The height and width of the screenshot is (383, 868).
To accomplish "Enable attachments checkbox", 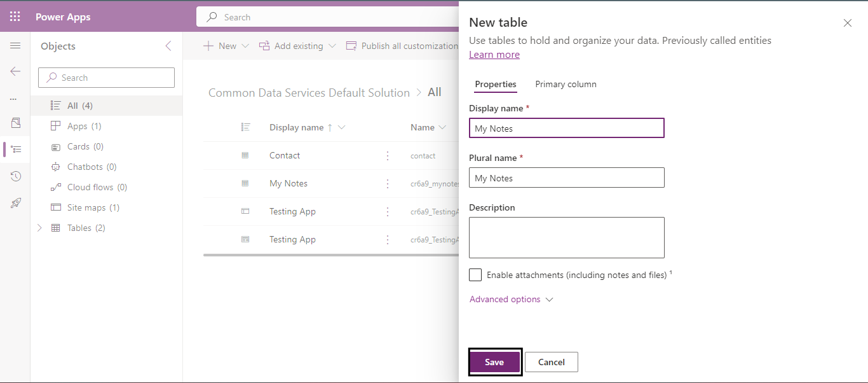I will 475,275.
